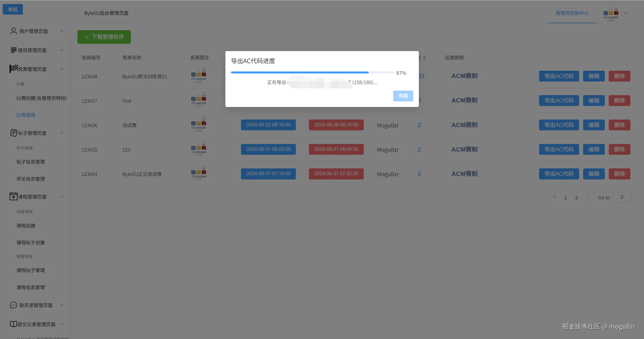Expand the 用户管理页面 submenu
The image size is (644, 339).
point(62,31)
